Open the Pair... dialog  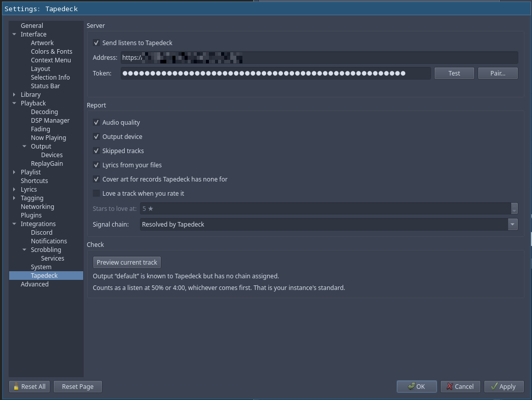tap(498, 74)
